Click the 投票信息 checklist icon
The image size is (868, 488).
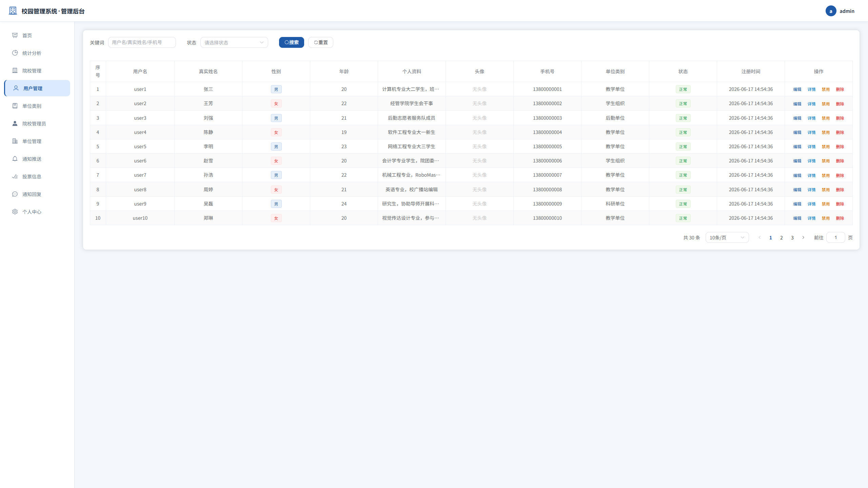15,176
